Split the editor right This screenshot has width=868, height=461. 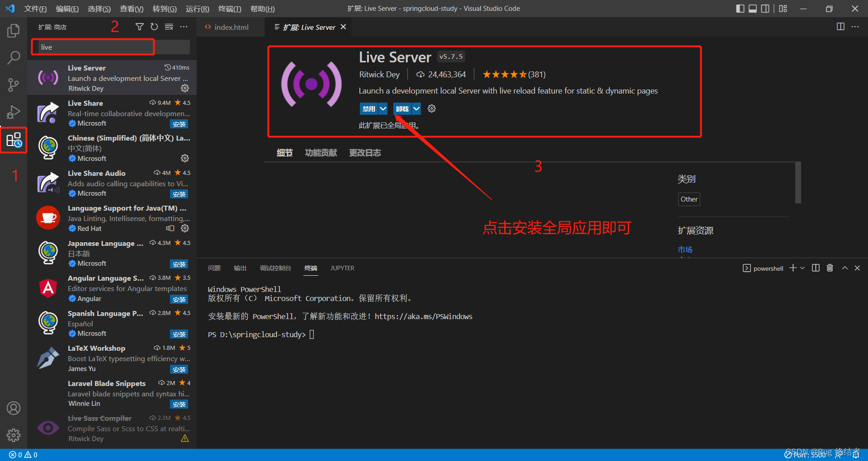tap(840, 27)
